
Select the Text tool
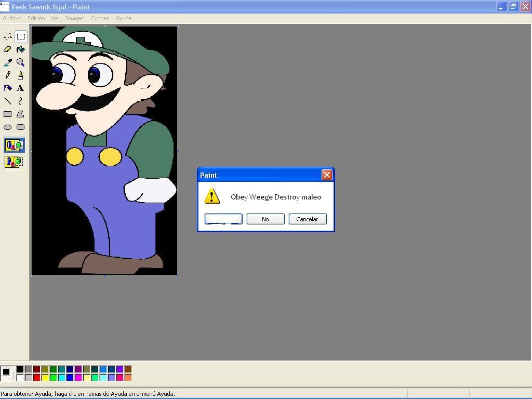tap(21, 88)
